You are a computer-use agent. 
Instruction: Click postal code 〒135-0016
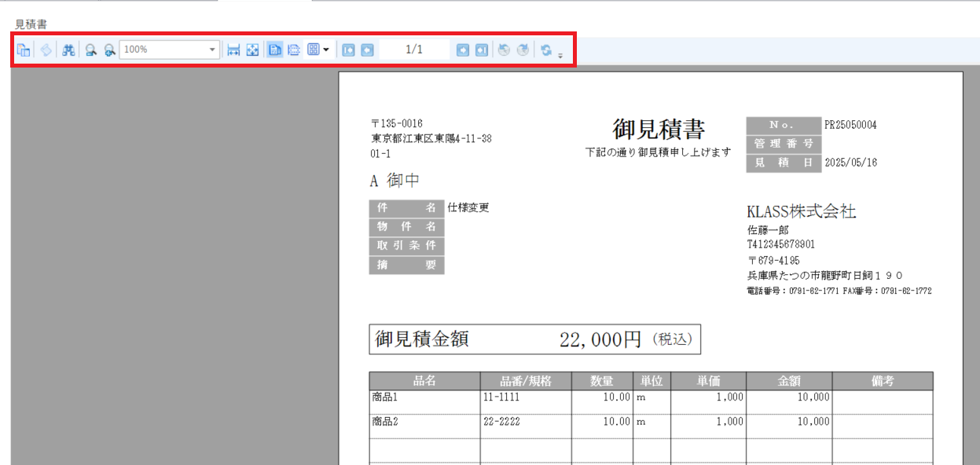tap(397, 124)
